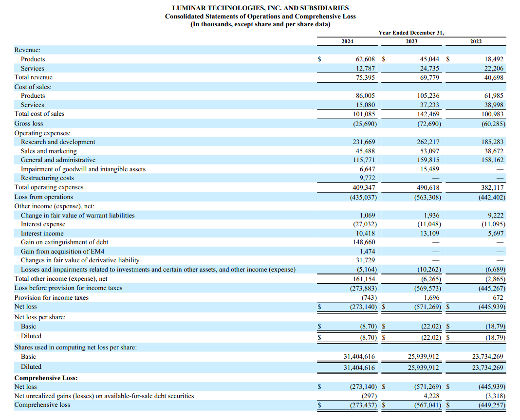Click the 2022 column header
The height and width of the screenshot is (420, 520).
476,41
